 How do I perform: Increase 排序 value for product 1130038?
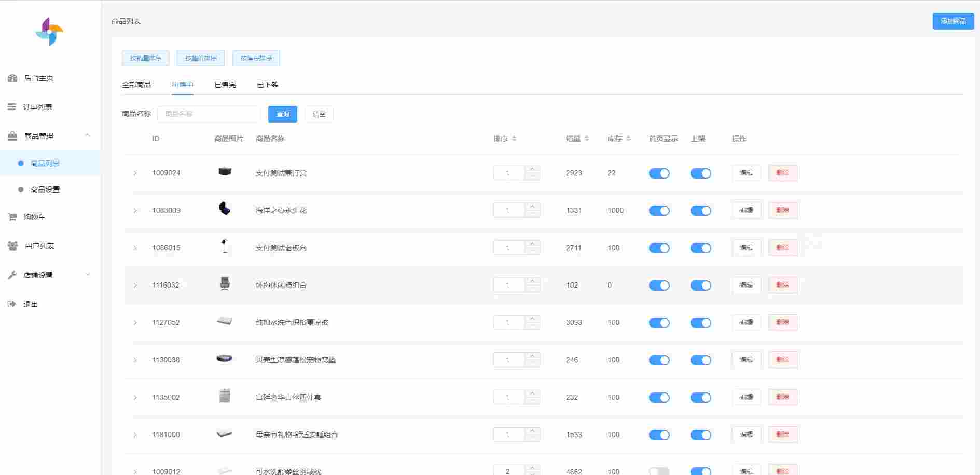pyautogui.click(x=532, y=356)
